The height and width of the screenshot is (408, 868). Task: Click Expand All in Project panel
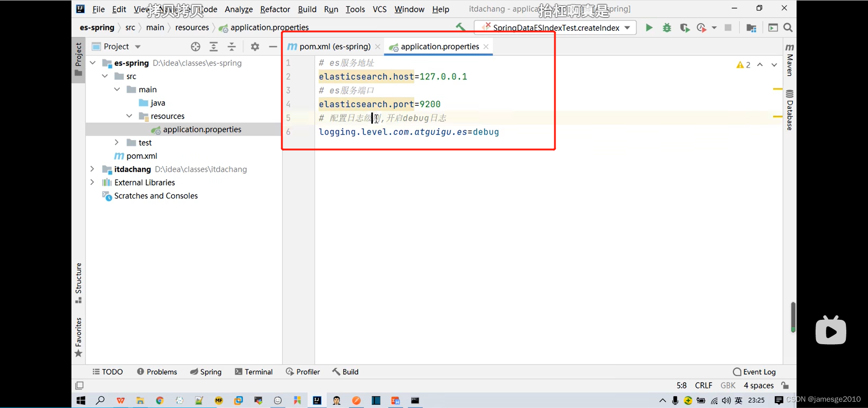pyautogui.click(x=214, y=47)
